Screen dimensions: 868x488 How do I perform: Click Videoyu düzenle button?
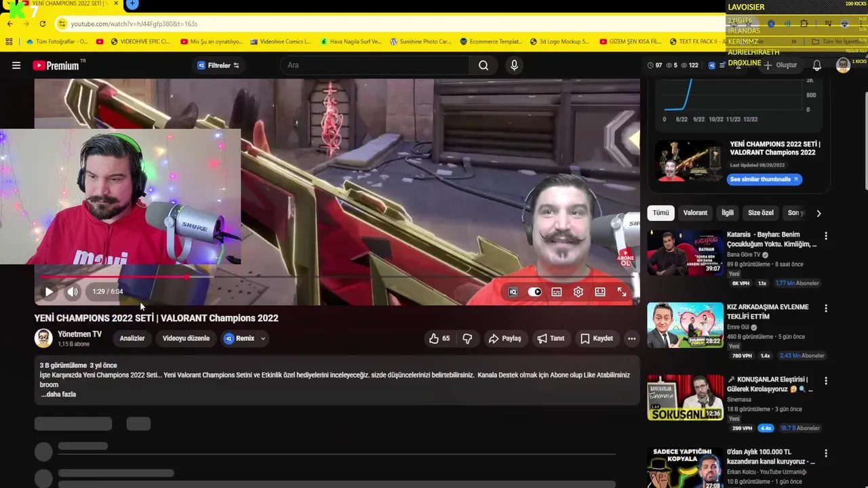[186, 338]
